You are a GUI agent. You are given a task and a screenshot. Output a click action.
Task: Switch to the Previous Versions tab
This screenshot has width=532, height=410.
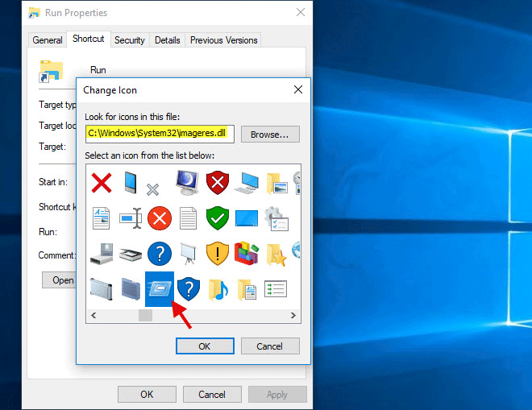pos(223,40)
